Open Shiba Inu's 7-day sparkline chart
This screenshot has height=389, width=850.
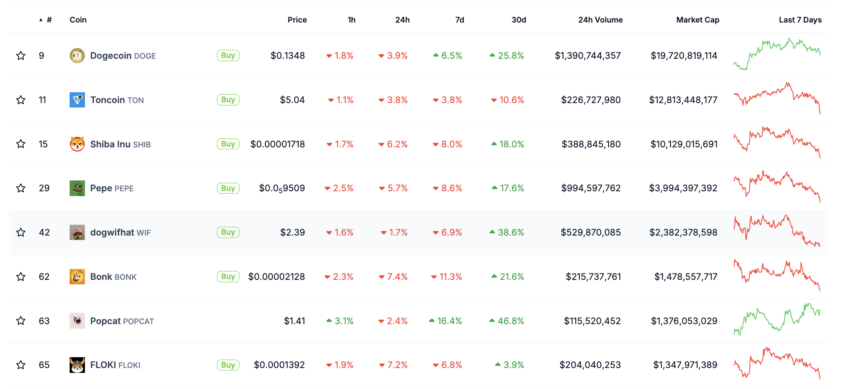pos(777,142)
